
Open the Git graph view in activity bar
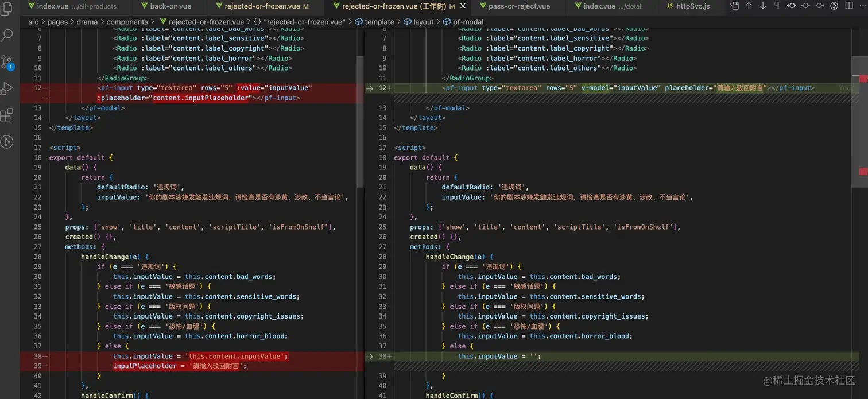(7, 141)
